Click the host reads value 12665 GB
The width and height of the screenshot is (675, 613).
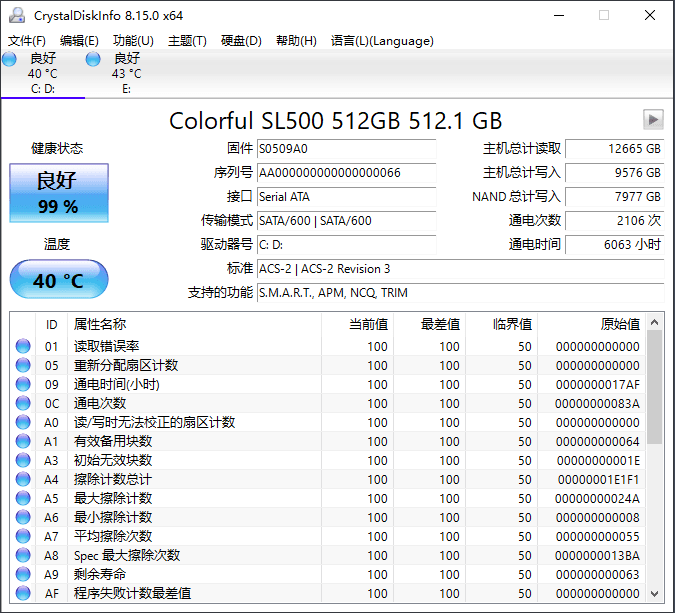[x=615, y=149]
